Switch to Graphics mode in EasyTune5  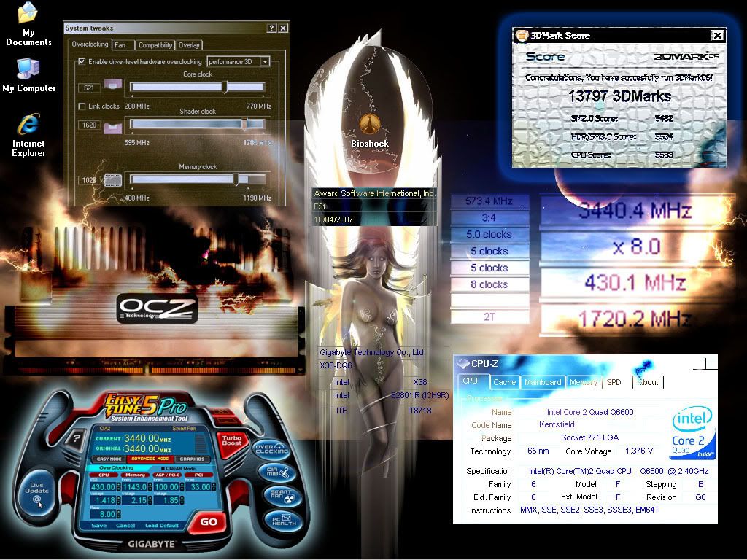click(192, 459)
